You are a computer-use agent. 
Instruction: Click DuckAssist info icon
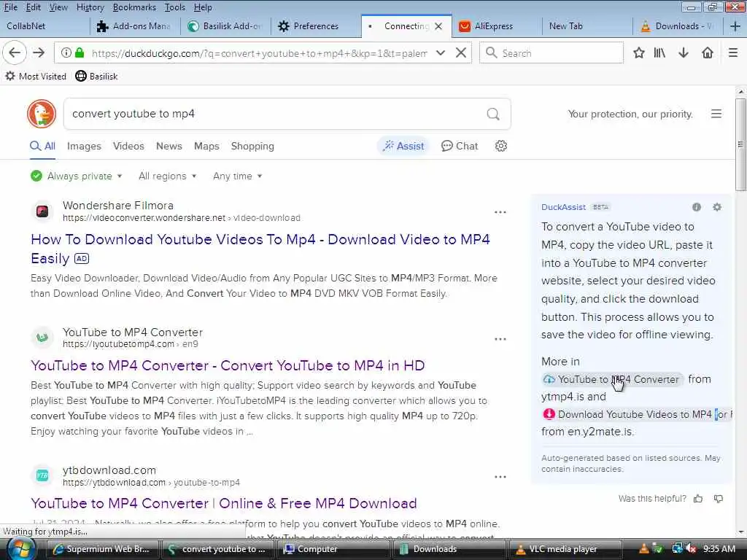(697, 206)
